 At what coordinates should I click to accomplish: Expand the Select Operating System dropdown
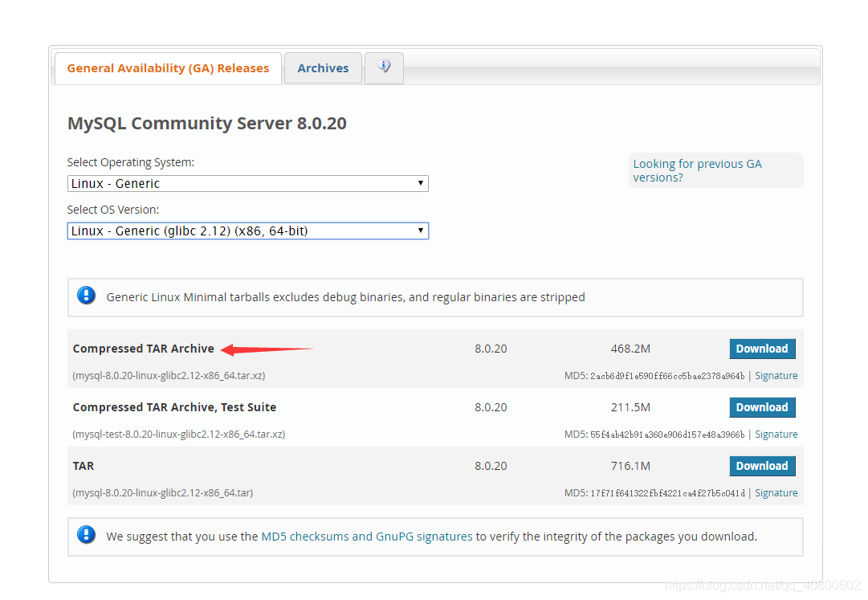tap(248, 183)
